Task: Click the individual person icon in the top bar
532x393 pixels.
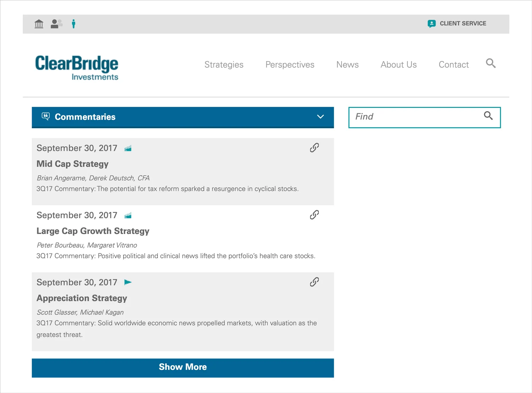Action: [73, 23]
